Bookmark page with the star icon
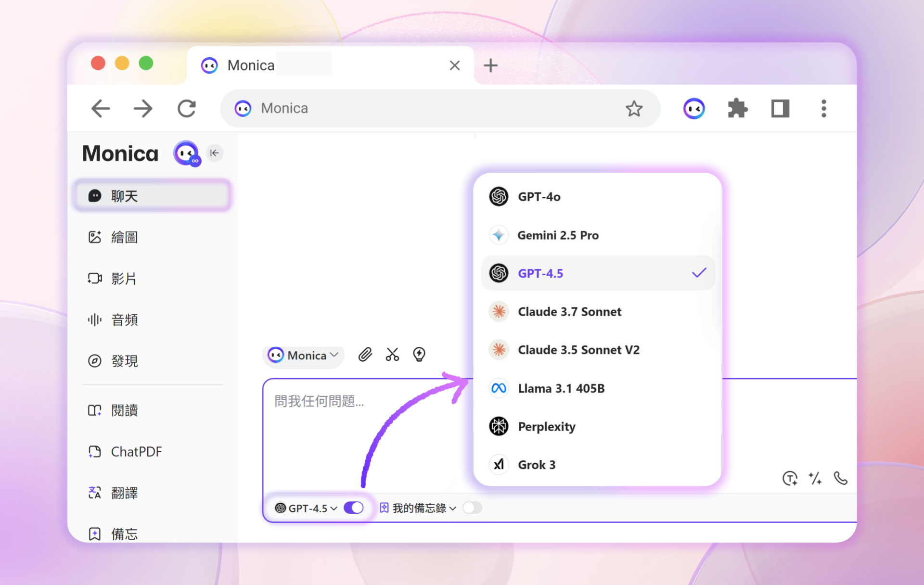 point(634,109)
